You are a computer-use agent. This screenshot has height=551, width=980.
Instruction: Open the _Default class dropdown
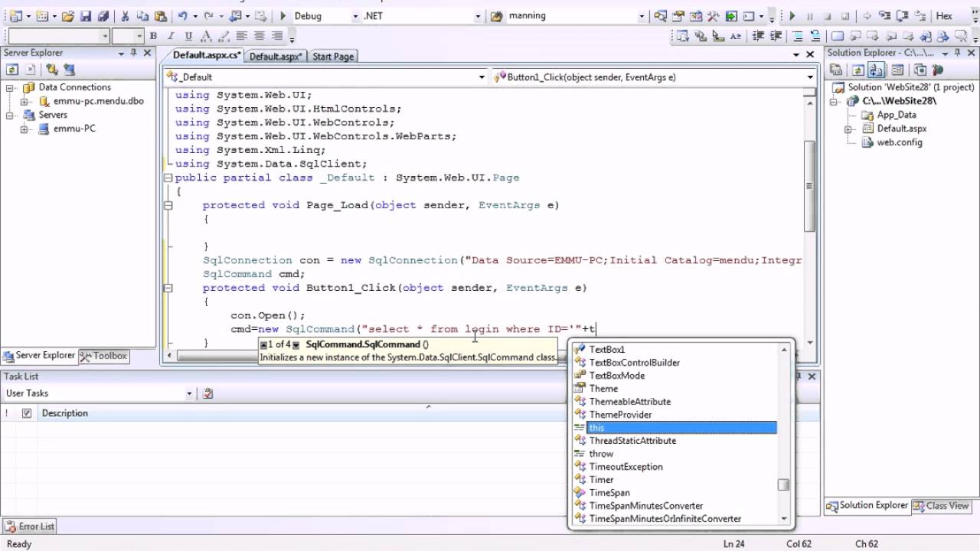[482, 77]
